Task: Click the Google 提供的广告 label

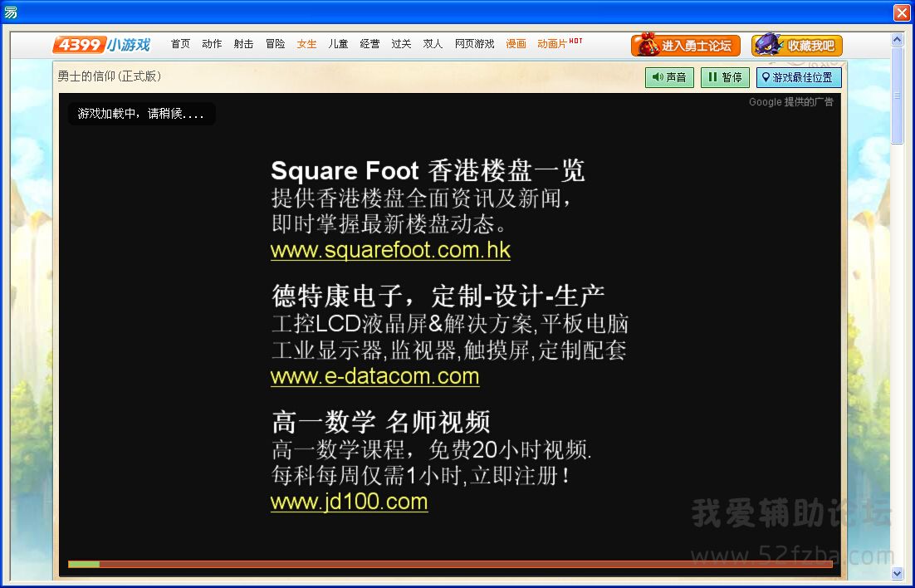Action: tap(790, 101)
